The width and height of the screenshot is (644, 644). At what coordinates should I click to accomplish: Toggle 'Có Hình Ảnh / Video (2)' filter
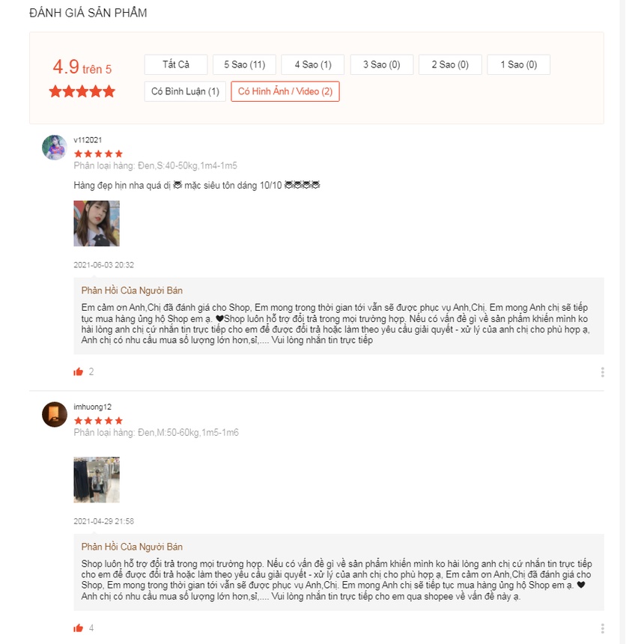pyautogui.click(x=285, y=91)
